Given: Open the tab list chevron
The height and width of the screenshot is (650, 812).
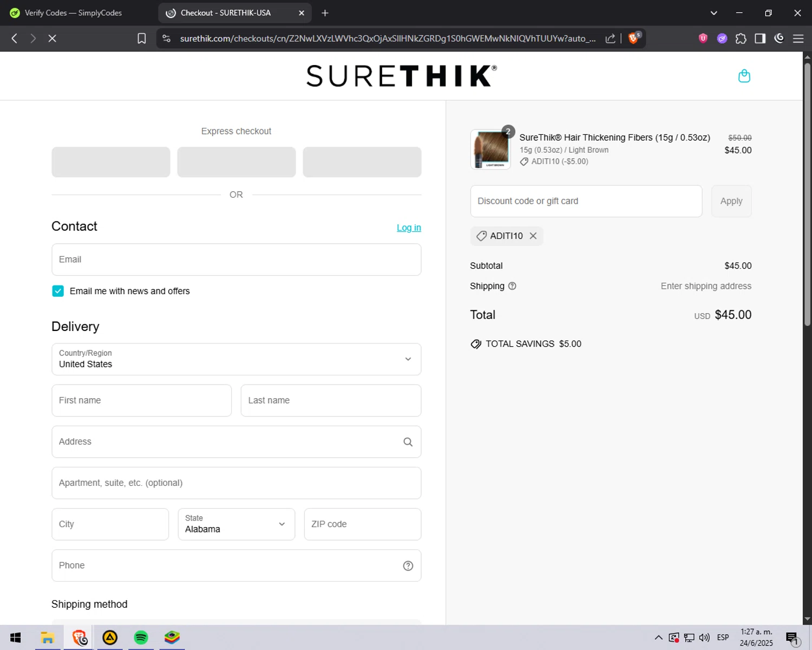Looking at the screenshot, I should (x=713, y=13).
